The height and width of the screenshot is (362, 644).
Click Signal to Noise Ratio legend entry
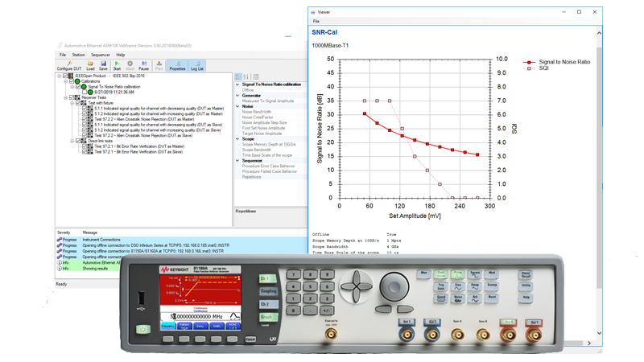tap(556, 62)
